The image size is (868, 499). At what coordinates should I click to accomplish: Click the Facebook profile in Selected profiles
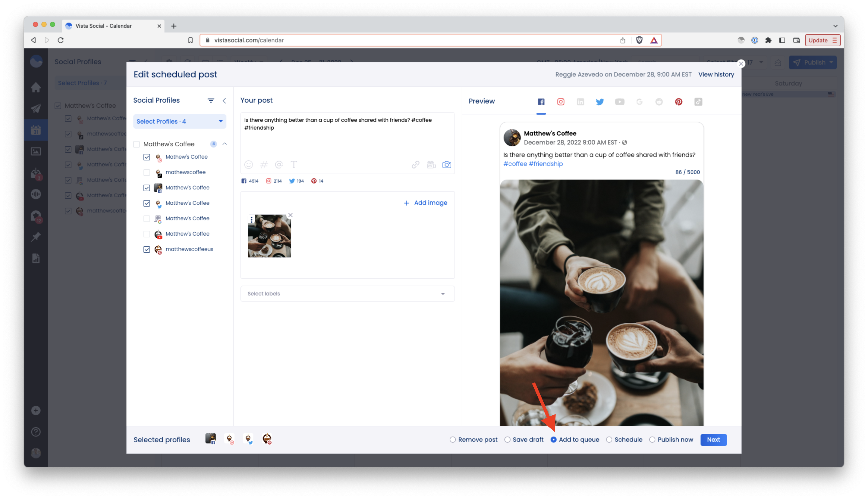(x=211, y=439)
